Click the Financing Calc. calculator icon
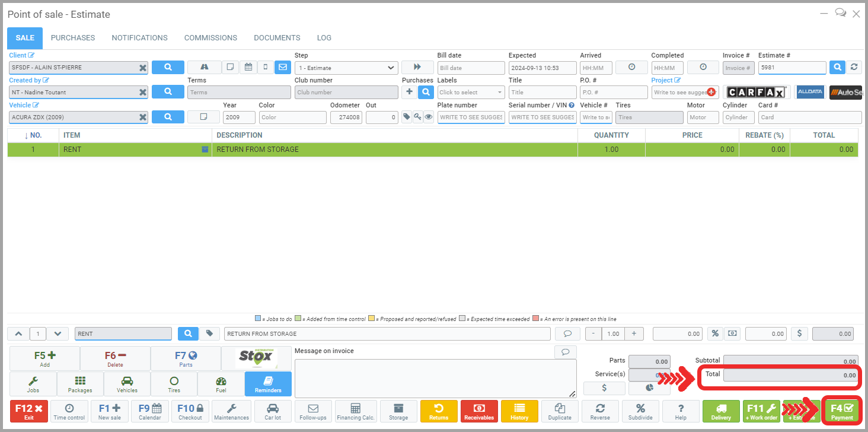This screenshot has width=868, height=432. [x=356, y=411]
